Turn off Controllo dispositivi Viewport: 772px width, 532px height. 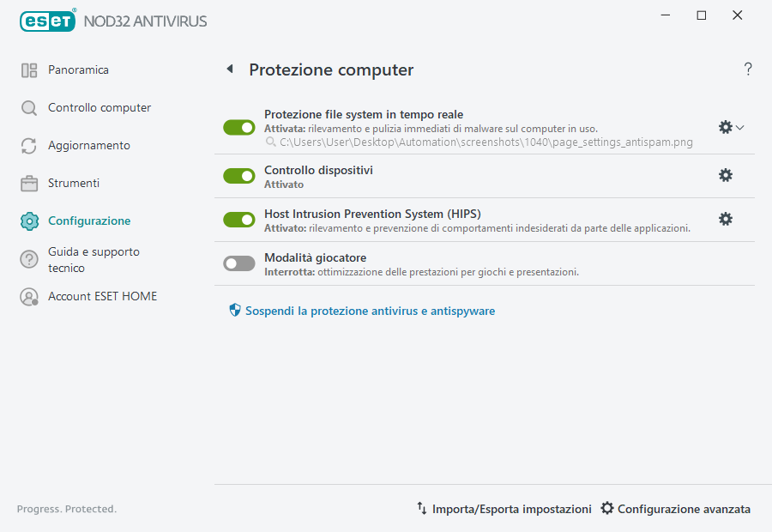238,176
